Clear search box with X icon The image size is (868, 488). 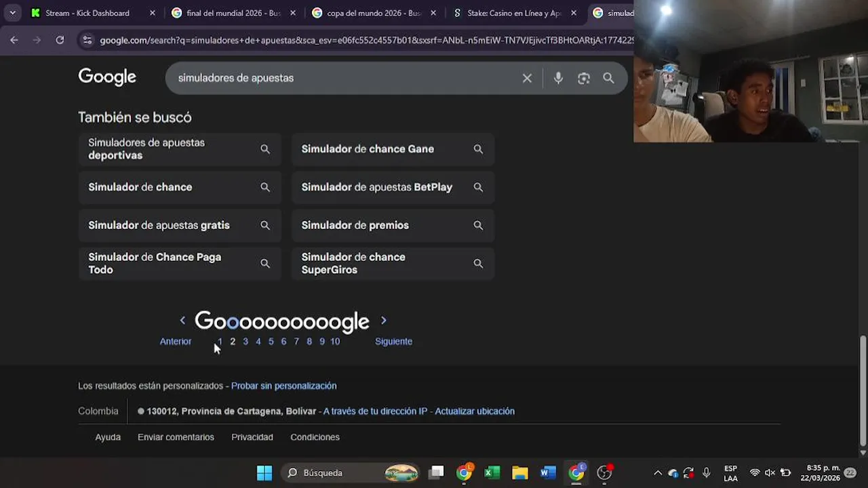click(527, 78)
